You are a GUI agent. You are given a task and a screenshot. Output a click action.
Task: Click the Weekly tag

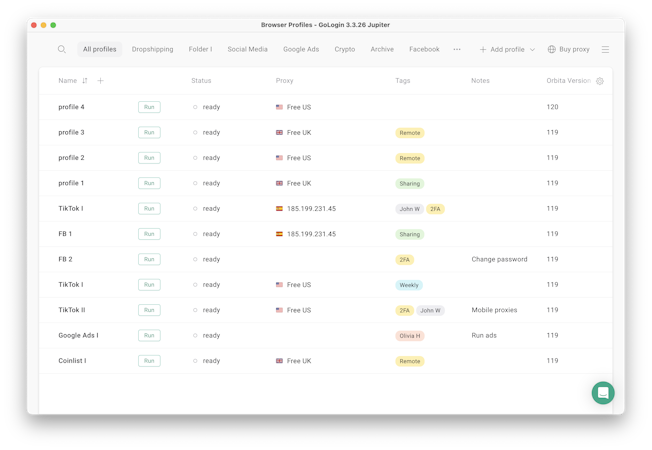point(409,285)
